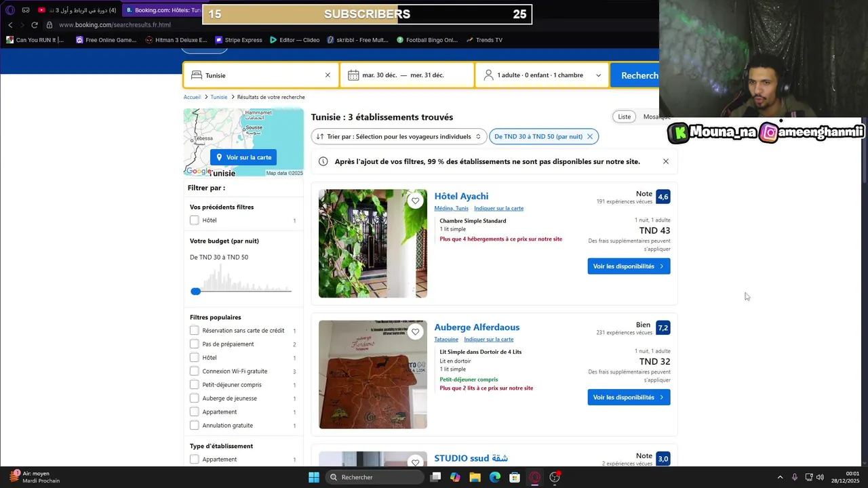Launch Copilot from the taskbar
Image resolution: width=868 pixels, height=488 pixels.
click(x=455, y=477)
